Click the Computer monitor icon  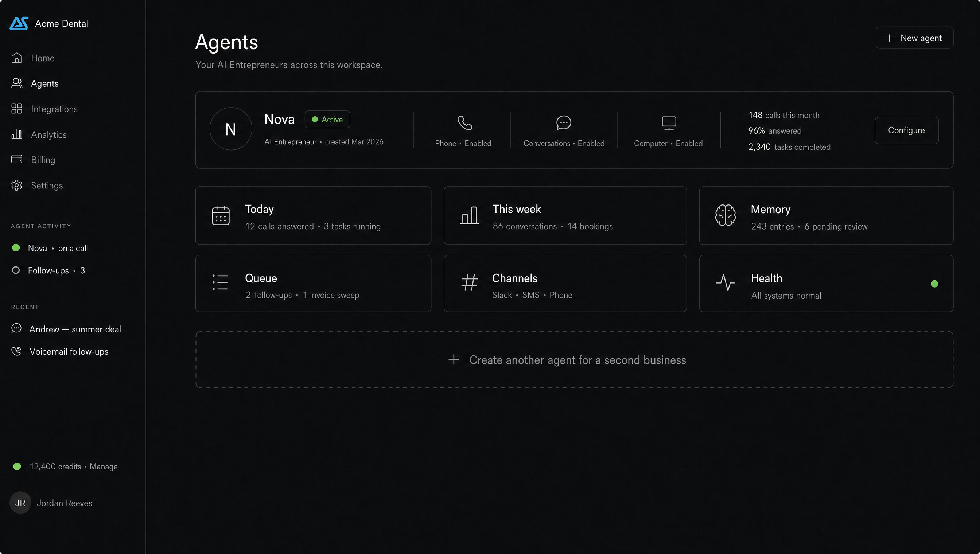click(x=669, y=123)
